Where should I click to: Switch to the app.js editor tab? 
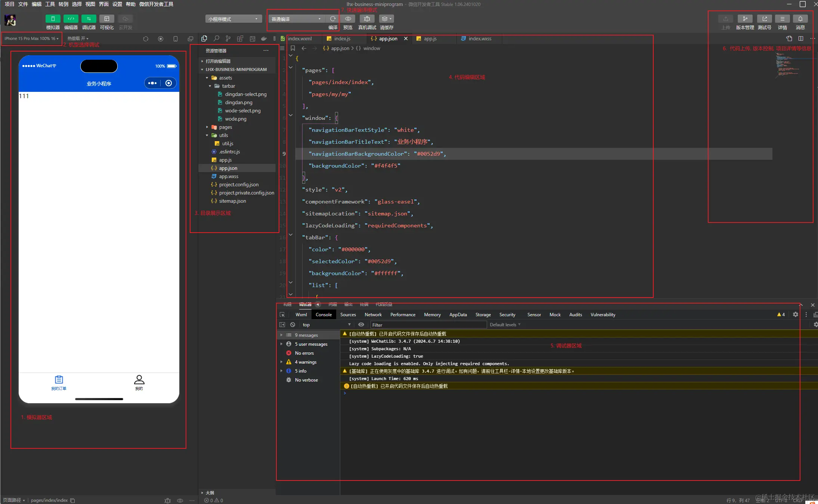pyautogui.click(x=430, y=38)
